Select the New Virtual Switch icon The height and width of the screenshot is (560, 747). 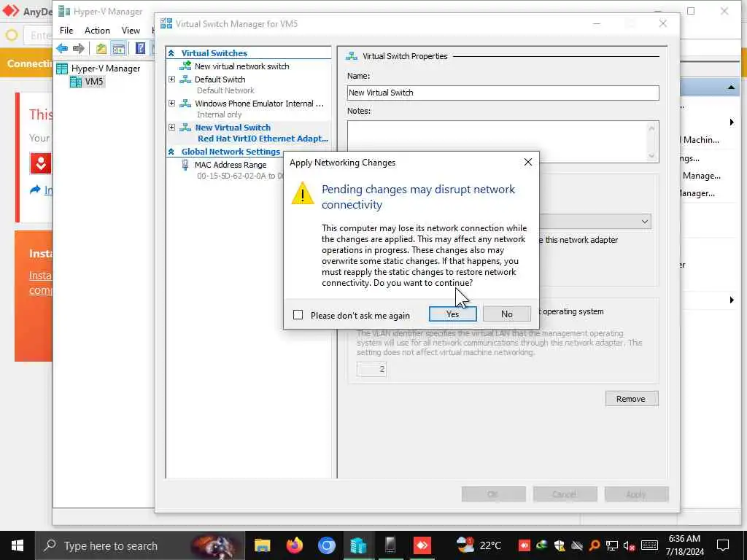click(x=185, y=128)
